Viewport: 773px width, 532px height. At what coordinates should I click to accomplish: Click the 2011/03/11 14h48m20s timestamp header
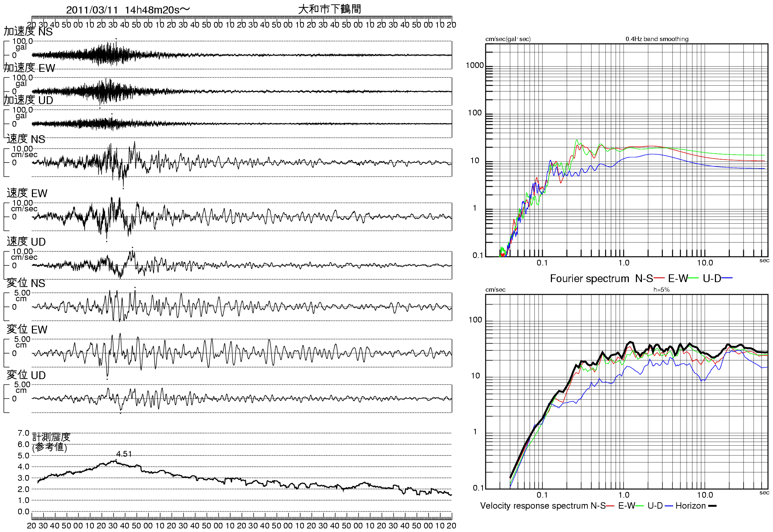click(x=128, y=10)
